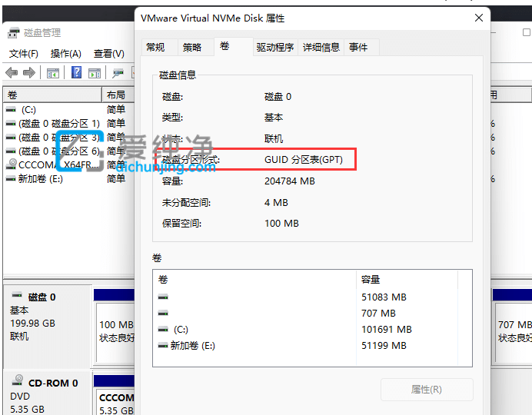
Task: Click the 布局 column header
Action: point(118,95)
